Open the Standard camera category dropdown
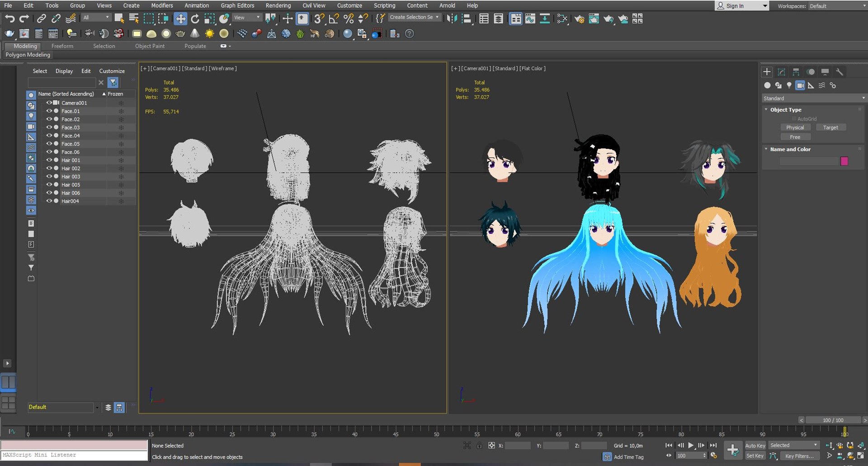This screenshot has height=466, width=868. point(814,98)
